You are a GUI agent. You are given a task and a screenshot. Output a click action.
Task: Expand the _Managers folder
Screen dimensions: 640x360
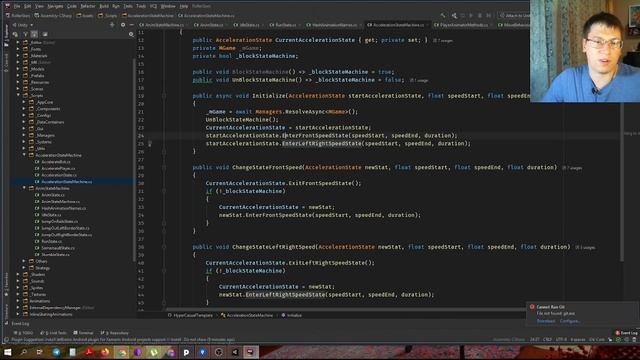click(x=24, y=135)
